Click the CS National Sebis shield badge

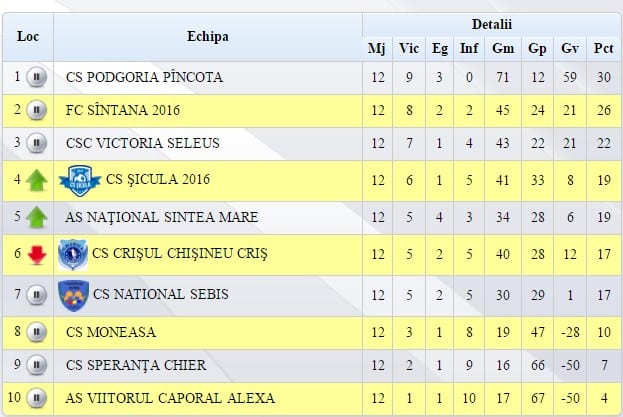(x=73, y=296)
